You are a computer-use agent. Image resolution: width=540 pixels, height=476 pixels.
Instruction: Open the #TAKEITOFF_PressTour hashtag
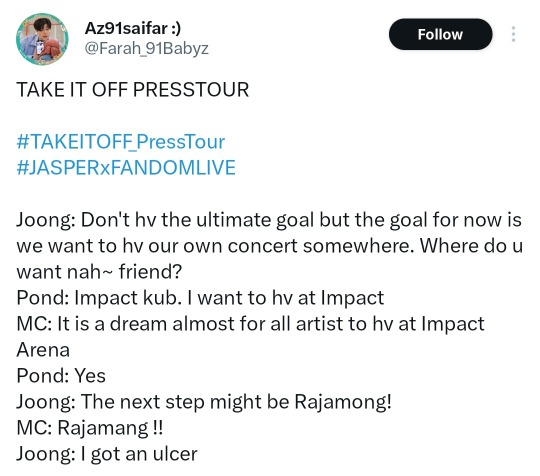121,142
